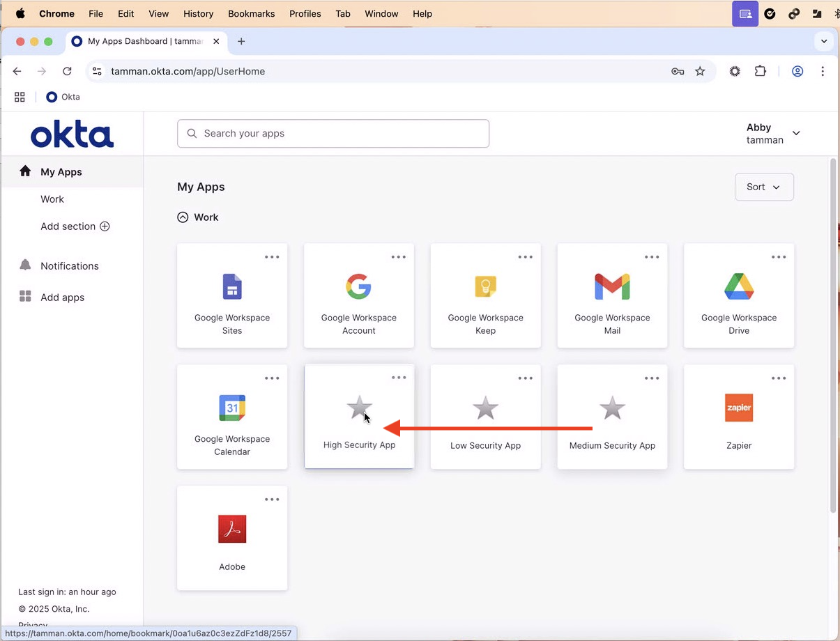The height and width of the screenshot is (641, 840).
Task: Open options menu for Medium Security App
Action: click(x=652, y=378)
